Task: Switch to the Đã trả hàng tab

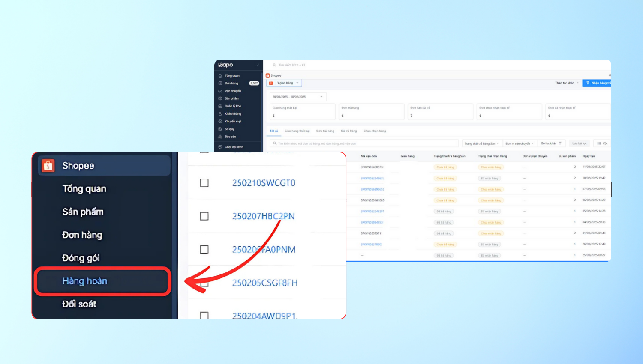Action: pos(349,131)
